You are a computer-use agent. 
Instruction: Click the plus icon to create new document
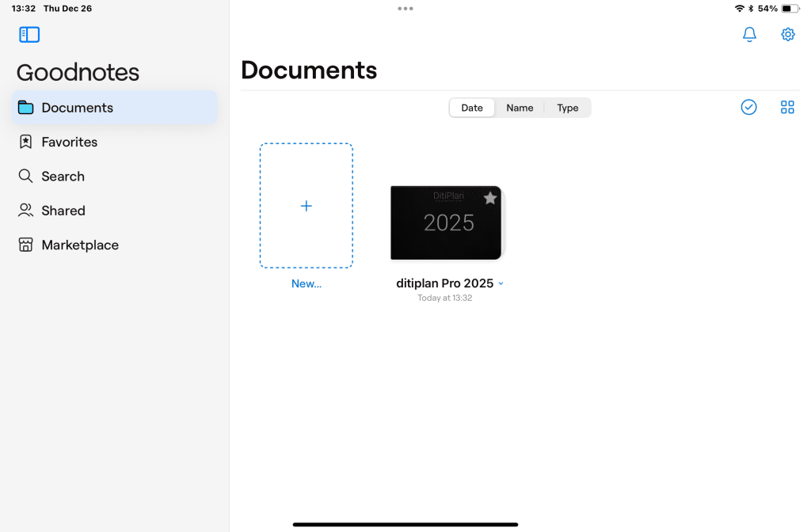(x=307, y=206)
